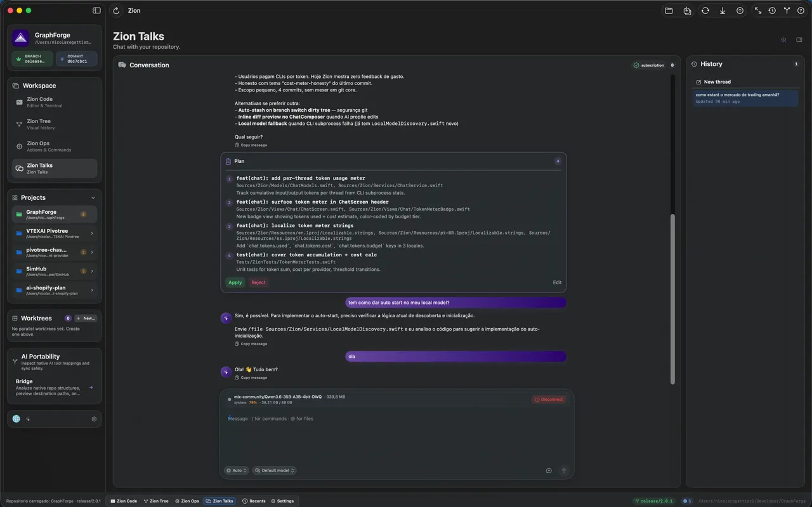Screen dimensions: 812x507
Task: Open the Auto mode dropdown
Action: 237,470
